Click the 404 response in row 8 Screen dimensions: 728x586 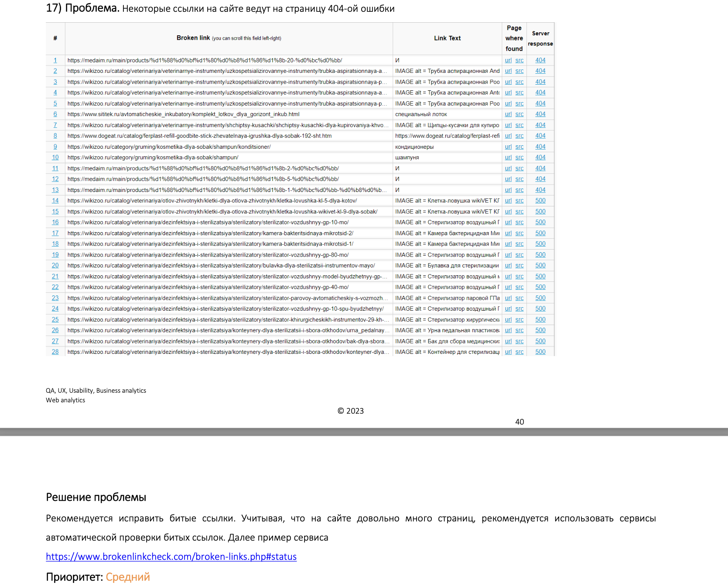540,136
